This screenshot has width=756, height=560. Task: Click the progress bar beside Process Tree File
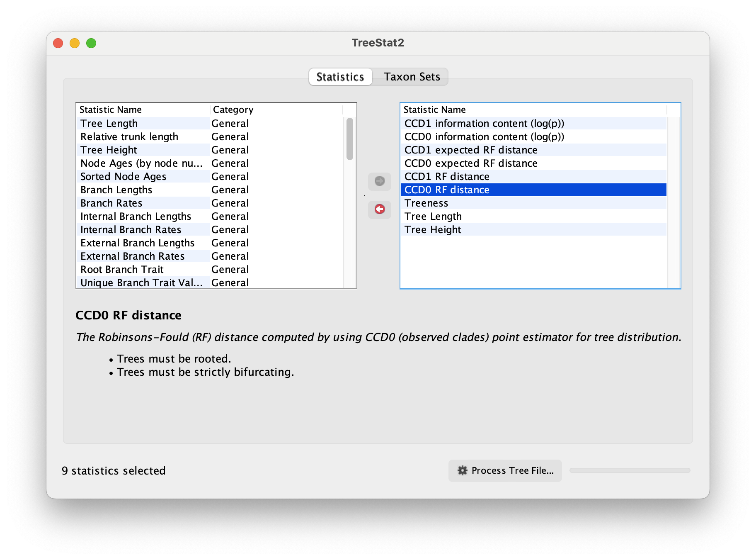tap(630, 470)
